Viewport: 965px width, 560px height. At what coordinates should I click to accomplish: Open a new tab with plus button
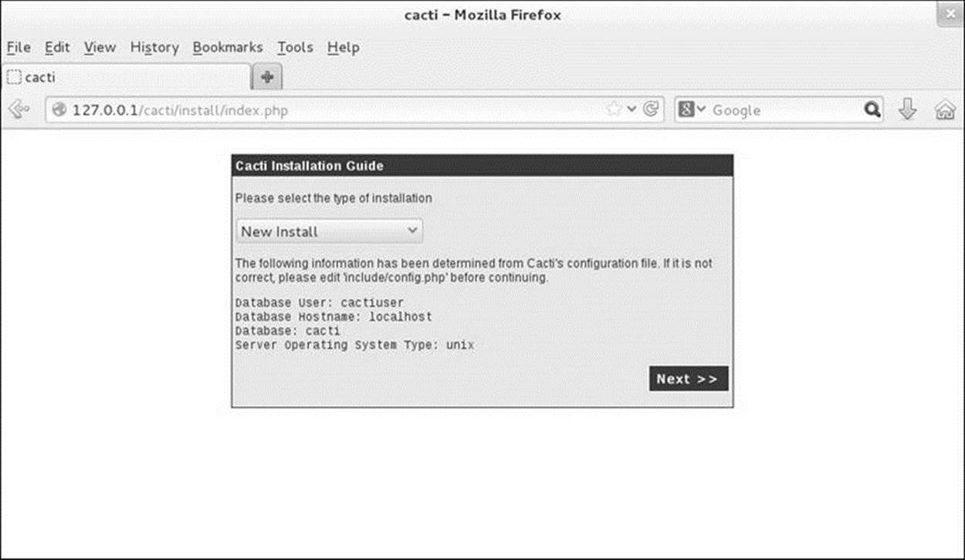tap(267, 77)
